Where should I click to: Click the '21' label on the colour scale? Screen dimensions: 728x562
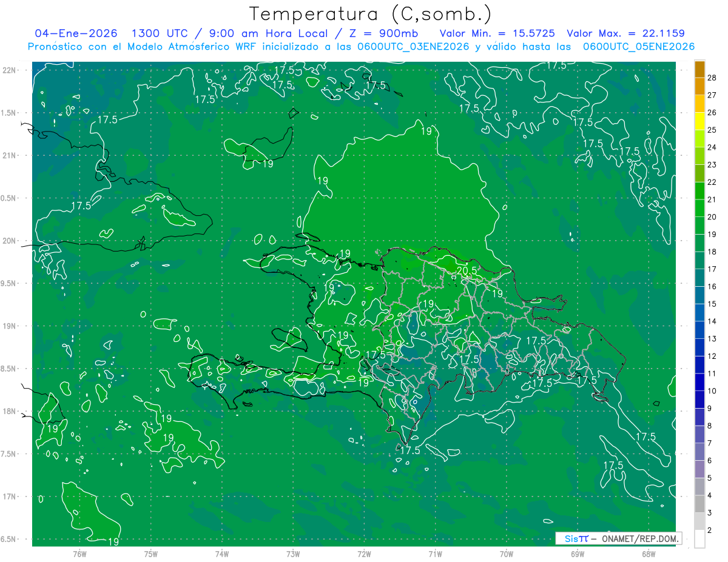pyautogui.click(x=712, y=199)
